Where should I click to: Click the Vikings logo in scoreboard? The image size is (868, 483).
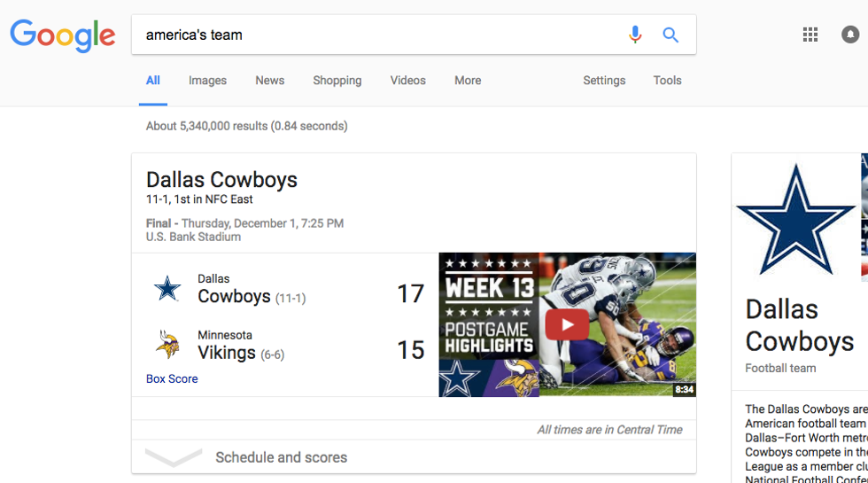point(167,345)
